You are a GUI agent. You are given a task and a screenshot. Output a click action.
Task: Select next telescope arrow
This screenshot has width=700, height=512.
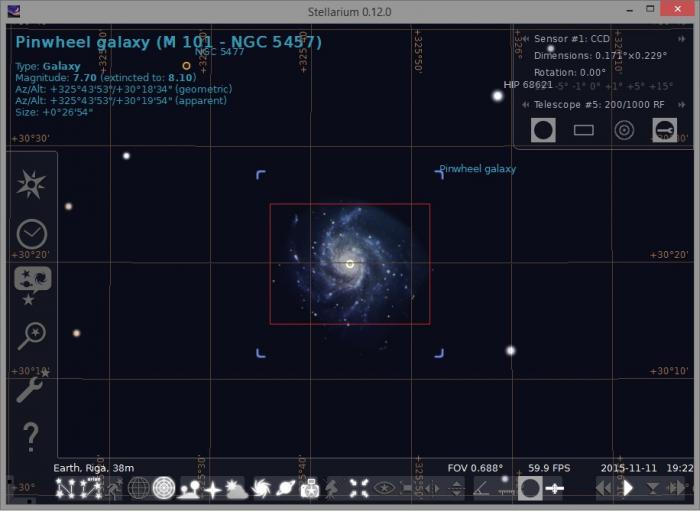point(681,104)
